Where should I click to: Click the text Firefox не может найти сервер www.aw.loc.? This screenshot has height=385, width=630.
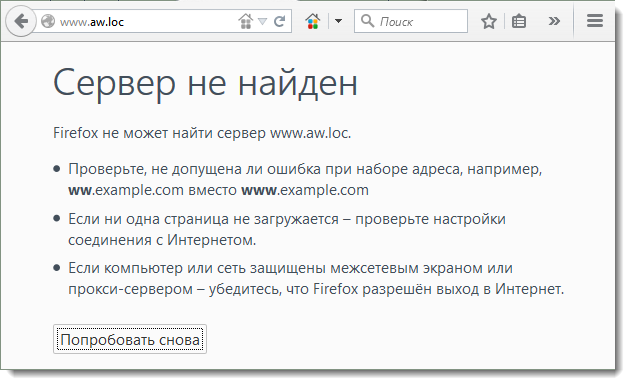202,133
